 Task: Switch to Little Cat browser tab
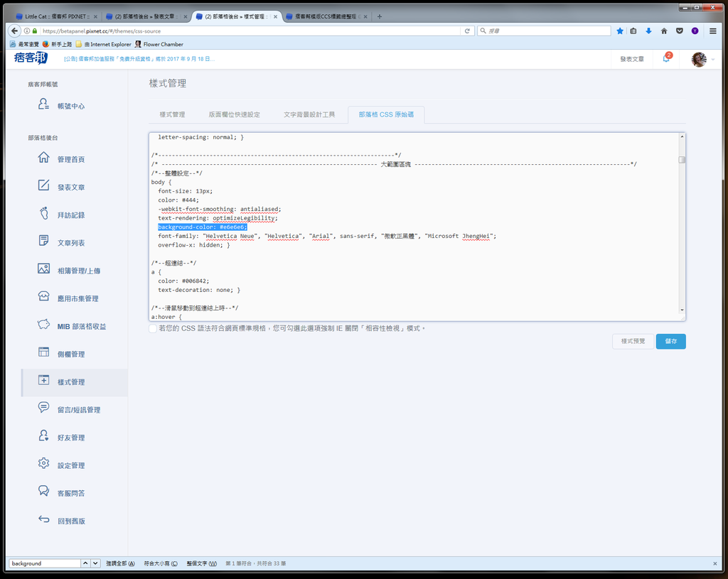(55, 16)
